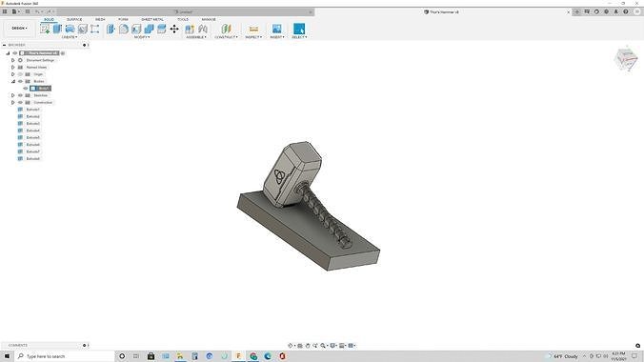The image size is (644, 362).
Task: Select the Move/Copy arrows tool
Action: coord(174,29)
